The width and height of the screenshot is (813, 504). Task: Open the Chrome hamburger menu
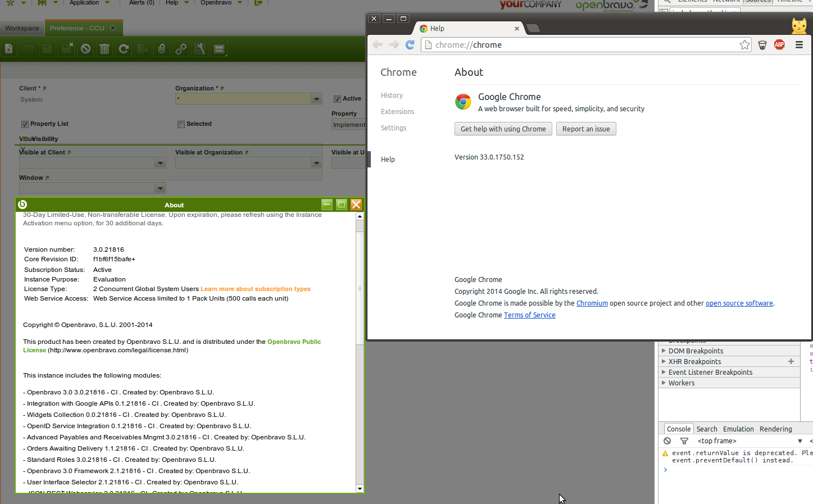[799, 45]
